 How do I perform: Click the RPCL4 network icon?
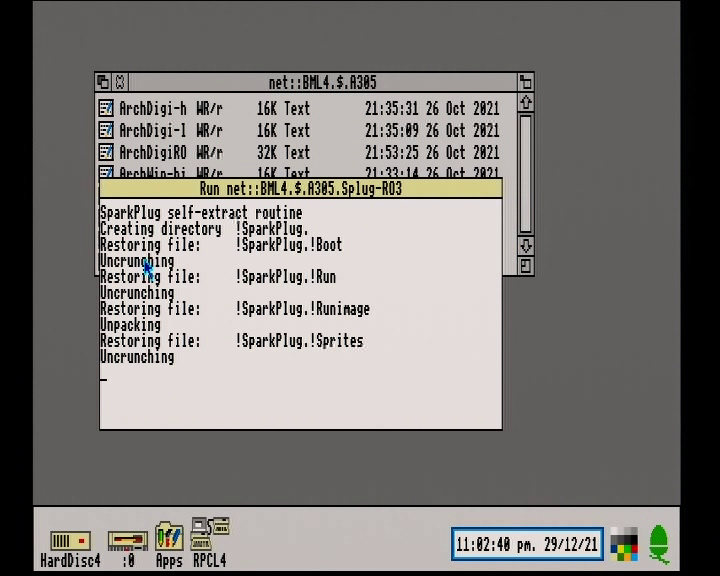pos(210,533)
